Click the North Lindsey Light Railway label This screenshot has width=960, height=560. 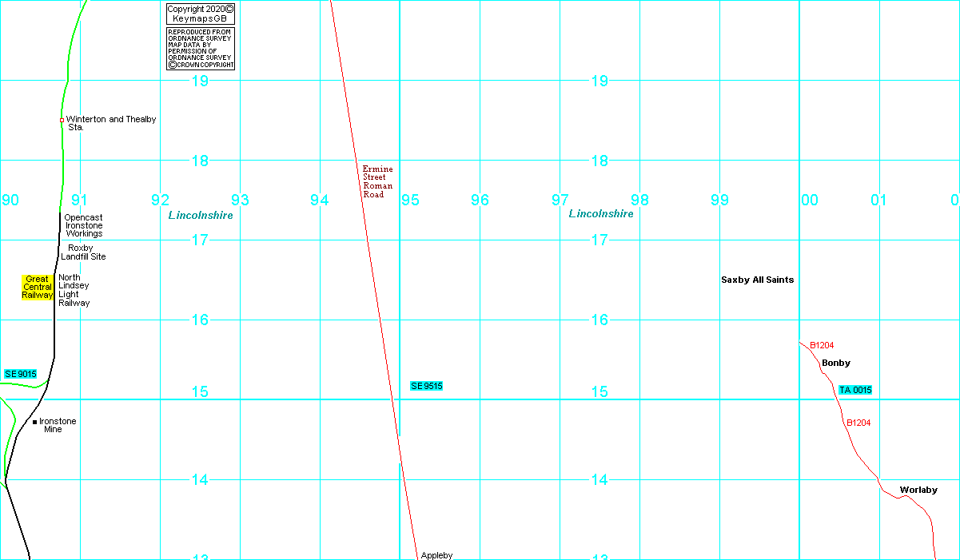tap(74, 291)
